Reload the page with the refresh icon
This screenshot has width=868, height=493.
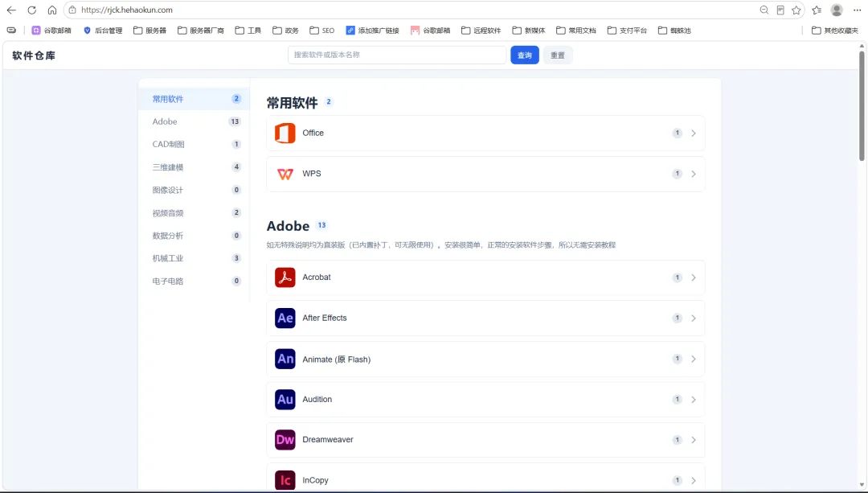click(31, 10)
